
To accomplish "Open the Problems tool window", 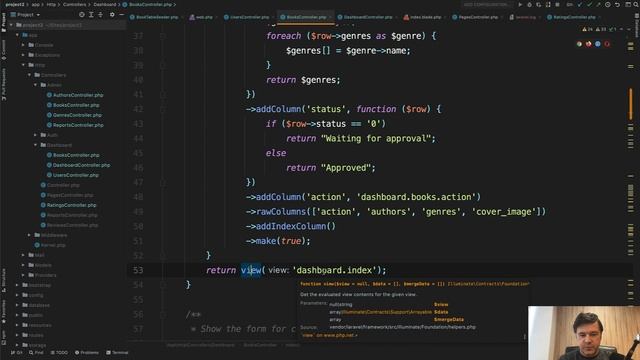I will tap(87, 352).
